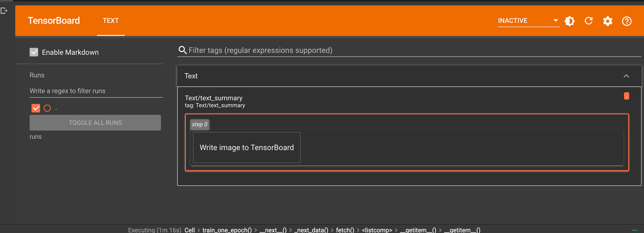Collapse the Text section chevron
Viewport: 644px width, 233px height.
(x=626, y=76)
